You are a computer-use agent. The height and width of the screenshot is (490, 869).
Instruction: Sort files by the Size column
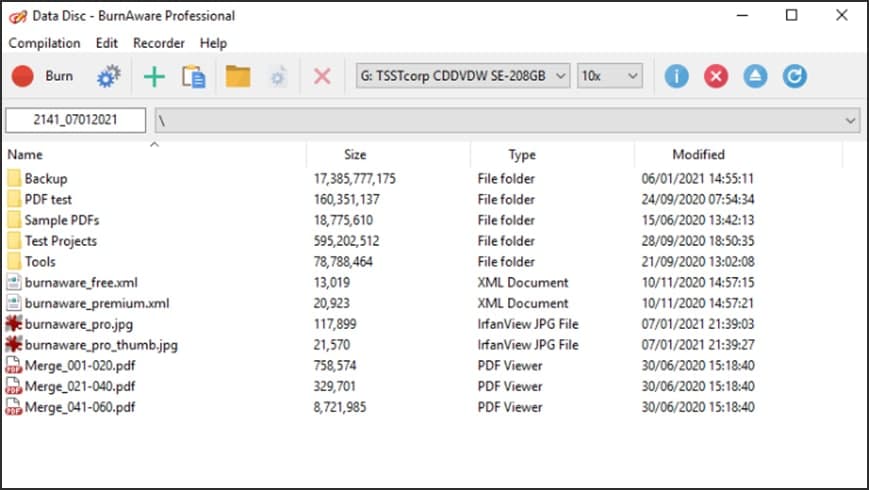[355, 155]
